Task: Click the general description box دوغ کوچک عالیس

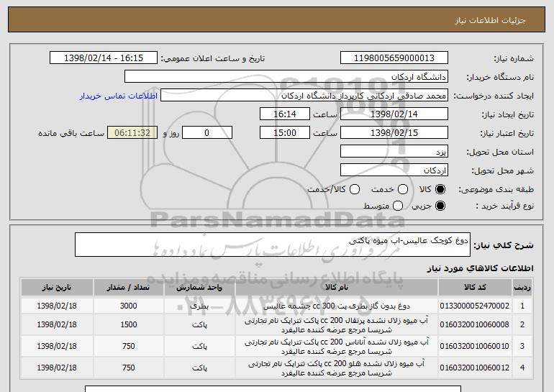Action: pyautogui.click(x=273, y=245)
